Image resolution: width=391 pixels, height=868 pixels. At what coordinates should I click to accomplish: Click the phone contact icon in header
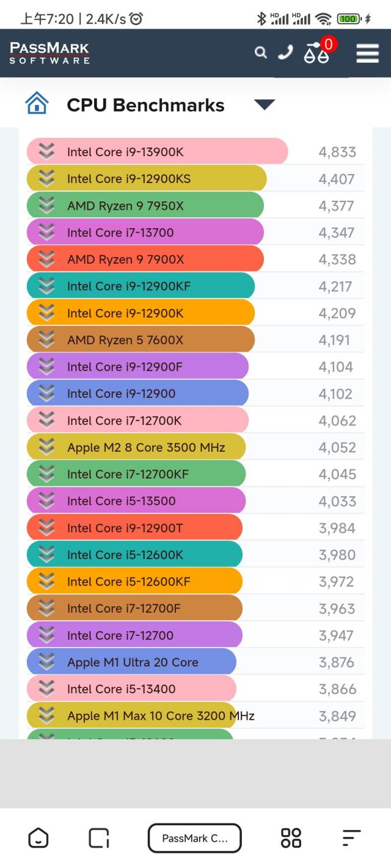click(x=285, y=53)
